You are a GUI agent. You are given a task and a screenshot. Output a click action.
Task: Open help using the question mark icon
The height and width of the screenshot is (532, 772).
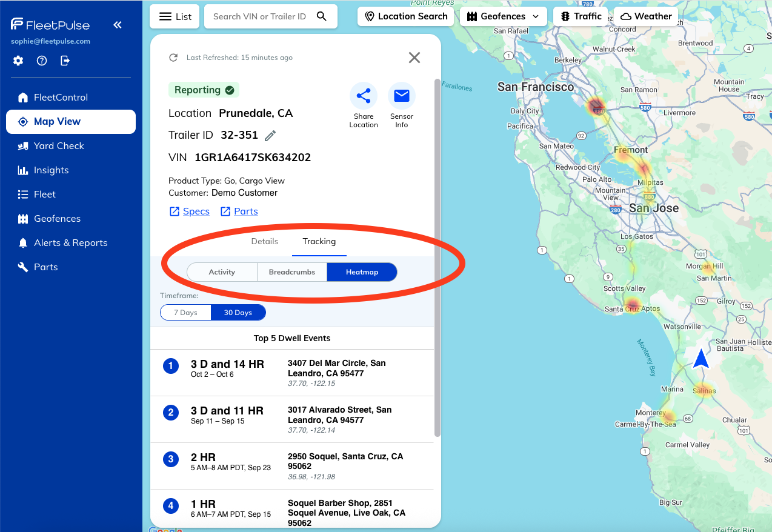[x=41, y=61]
